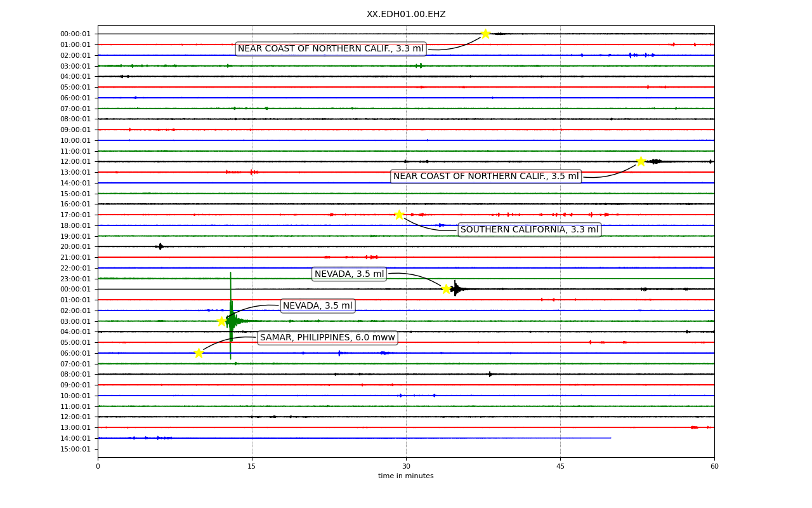Viewport: 812px width, 508px height.
Task: Click the 30 tick on the time axis
Action: [x=406, y=467]
